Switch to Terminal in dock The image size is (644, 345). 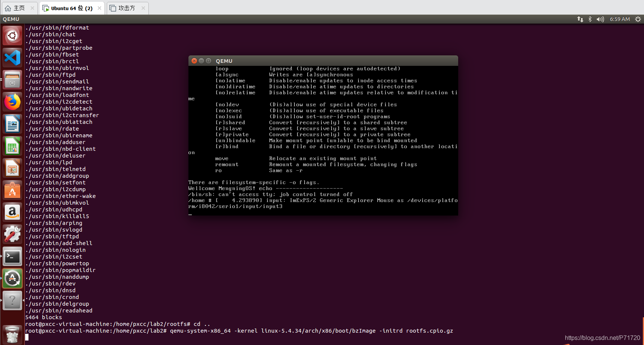[x=12, y=257]
